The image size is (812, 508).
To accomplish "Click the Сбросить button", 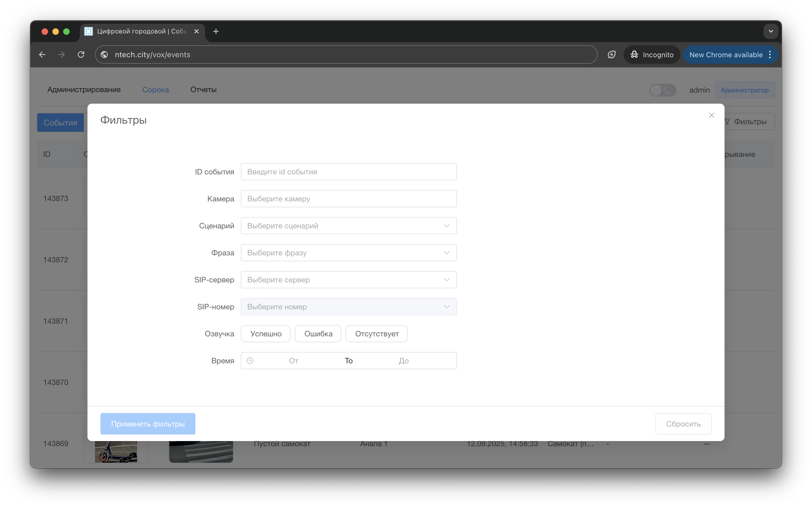I will [x=683, y=424].
